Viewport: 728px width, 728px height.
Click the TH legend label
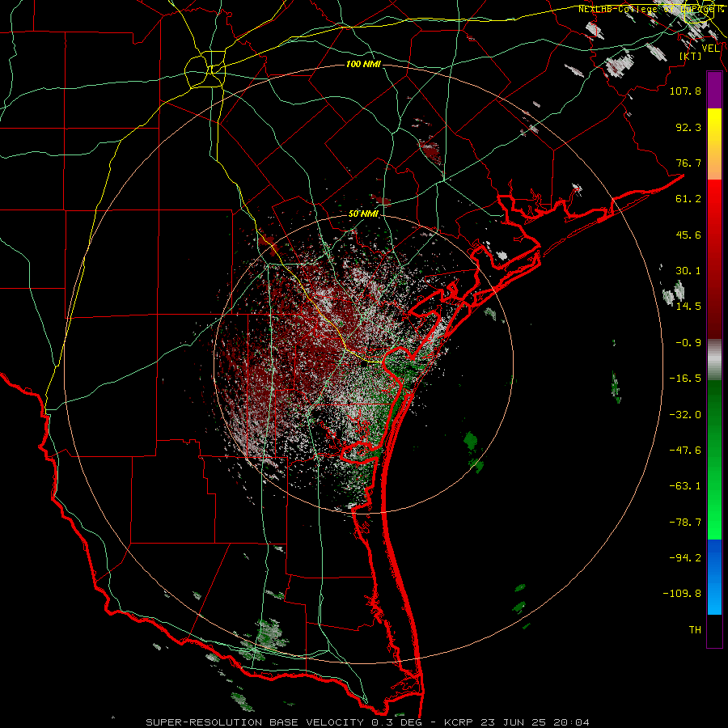(695, 630)
